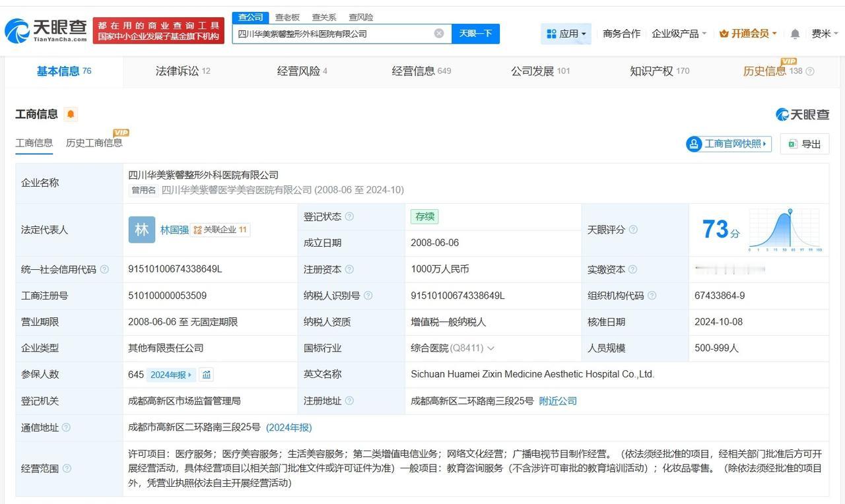Open the 开通会员 membership dropdown
This screenshot has height=504, width=845.
coord(748,34)
